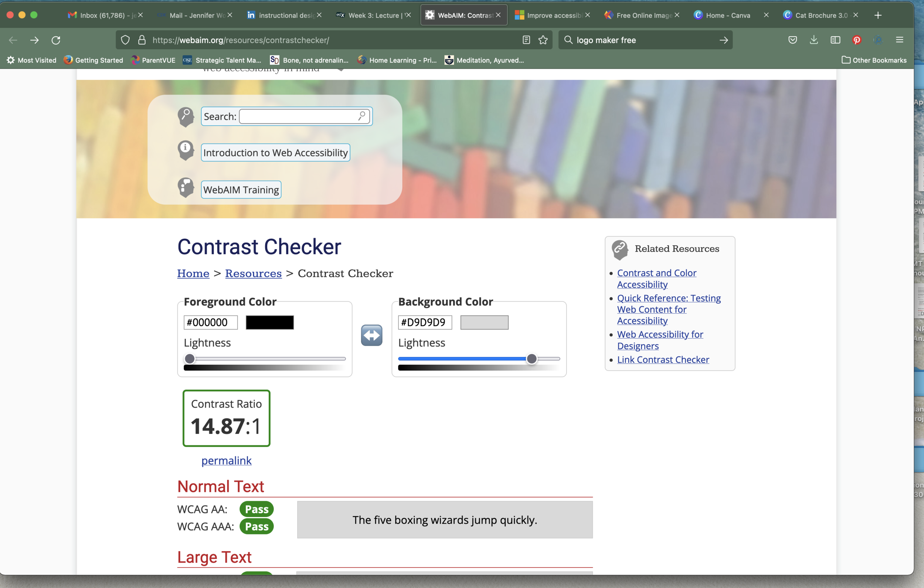Click the Pinterest extension icon

tap(856, 40)
